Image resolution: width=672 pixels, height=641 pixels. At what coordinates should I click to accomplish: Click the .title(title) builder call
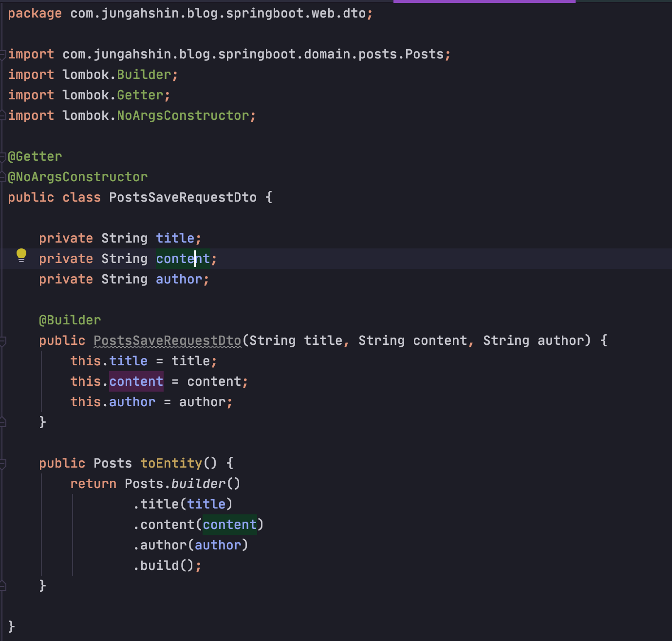[183, 504]
